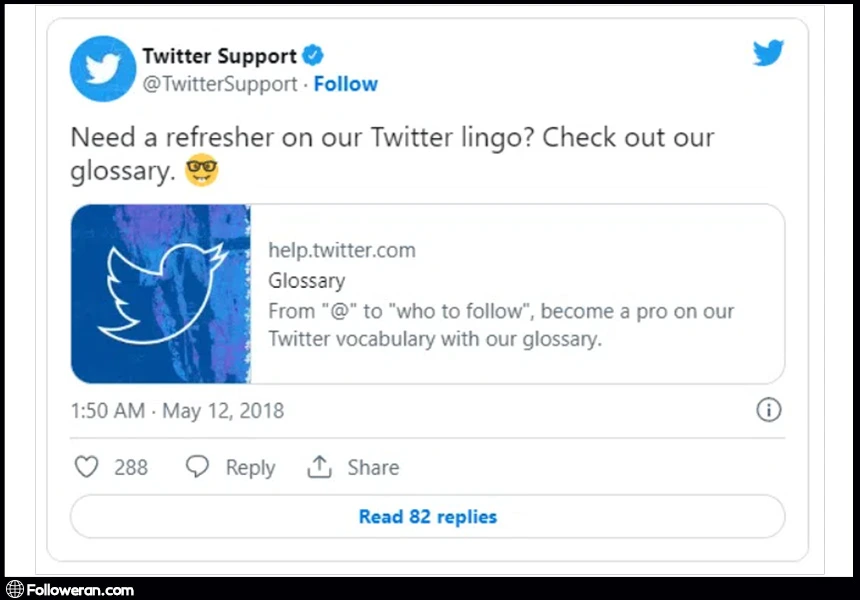The height and width of the screenshot is (600, 860).
Task: Click the Twitter Support display name
Action: click(x=219, y=56)
